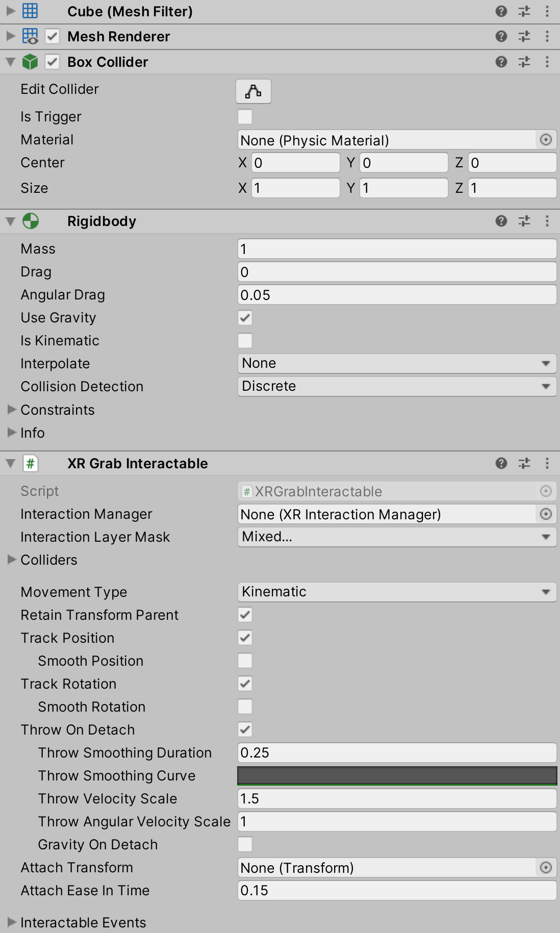Enable Is Kinematic checkbox
The height and width of the screenshot is (933, 560).
(245, 341)
